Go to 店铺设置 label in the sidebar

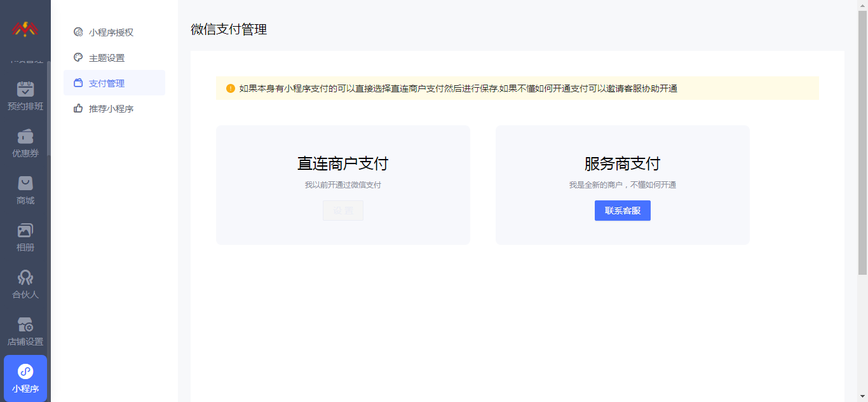coord(25,342)
